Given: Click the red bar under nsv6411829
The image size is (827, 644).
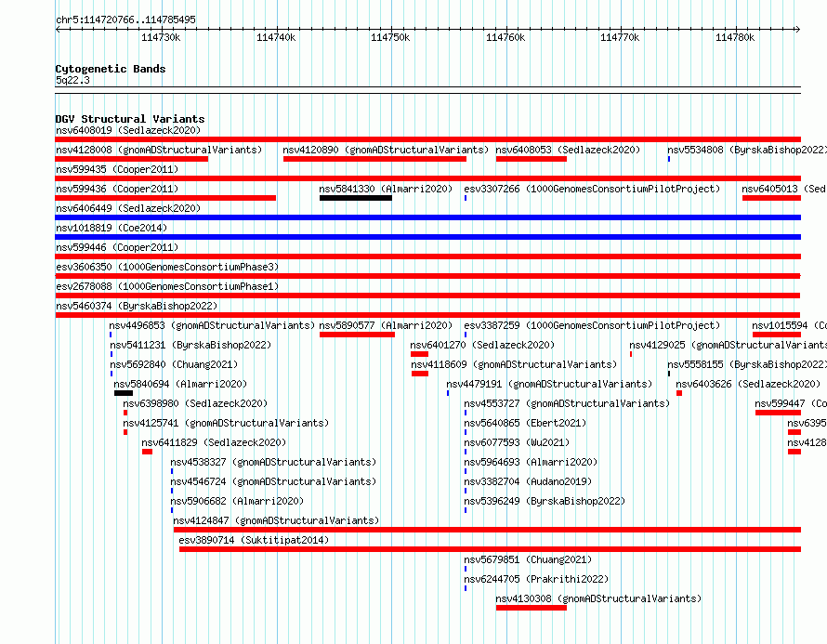Looking at the screenshot, I should (x=147, y=452).
